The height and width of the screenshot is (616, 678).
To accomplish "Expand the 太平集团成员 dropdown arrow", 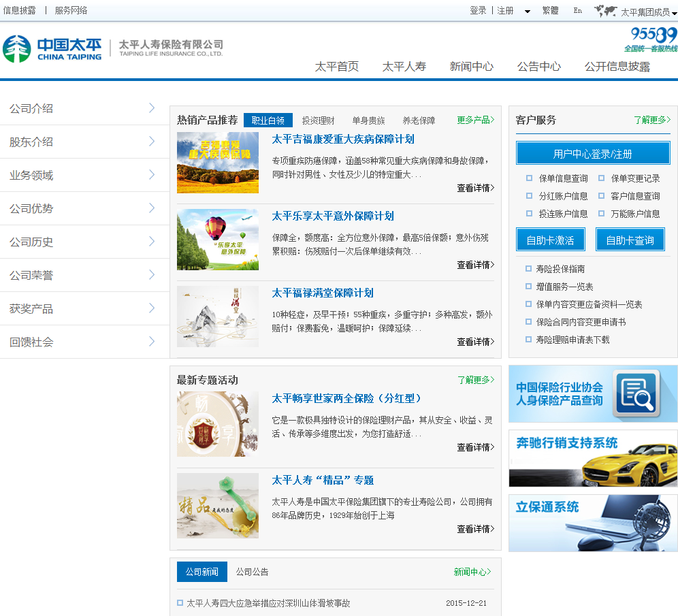I will (674, 12).
